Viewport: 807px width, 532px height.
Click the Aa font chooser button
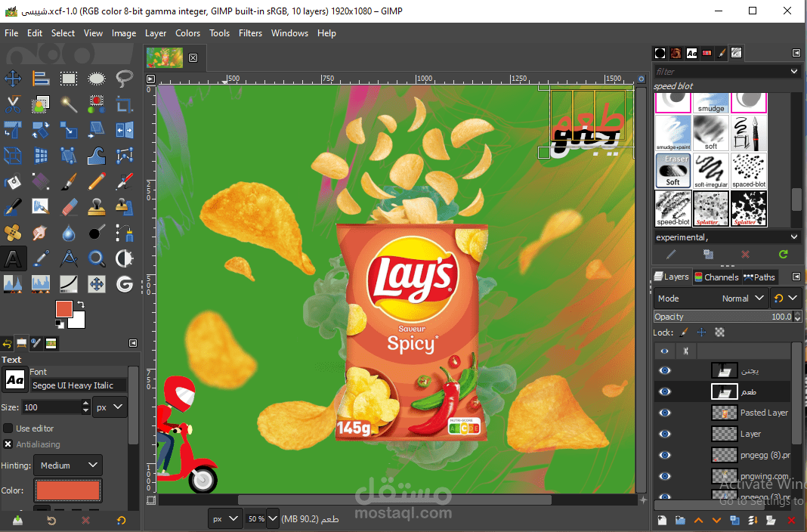click(14, 379)
